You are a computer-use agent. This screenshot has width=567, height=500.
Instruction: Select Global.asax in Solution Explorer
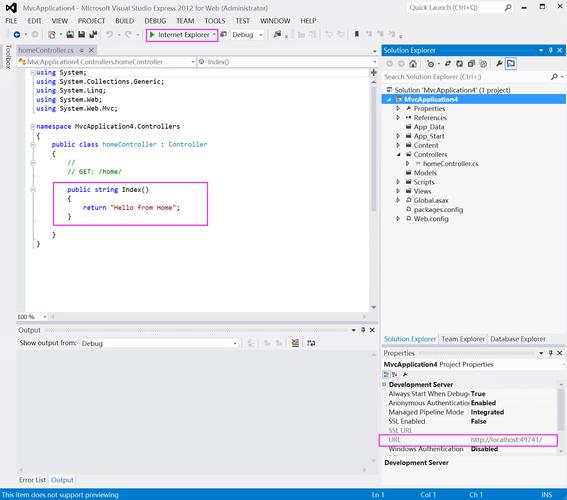(431, 200)
